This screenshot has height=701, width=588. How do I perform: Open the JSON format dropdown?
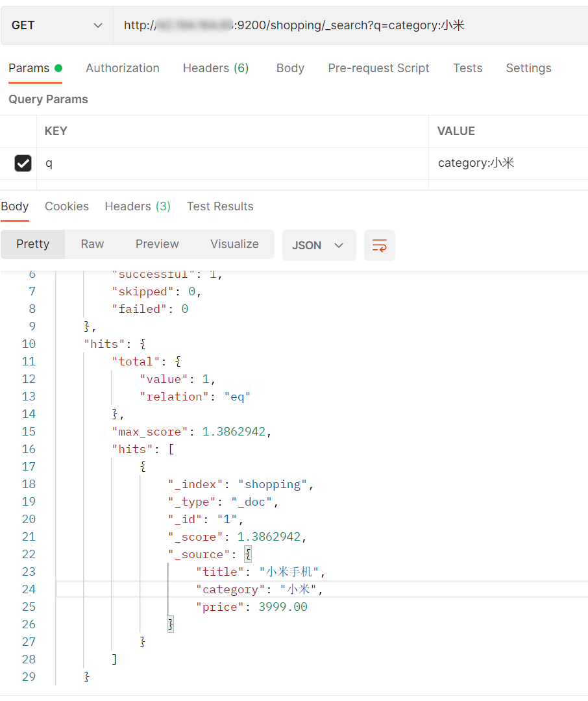pos(319,245)
